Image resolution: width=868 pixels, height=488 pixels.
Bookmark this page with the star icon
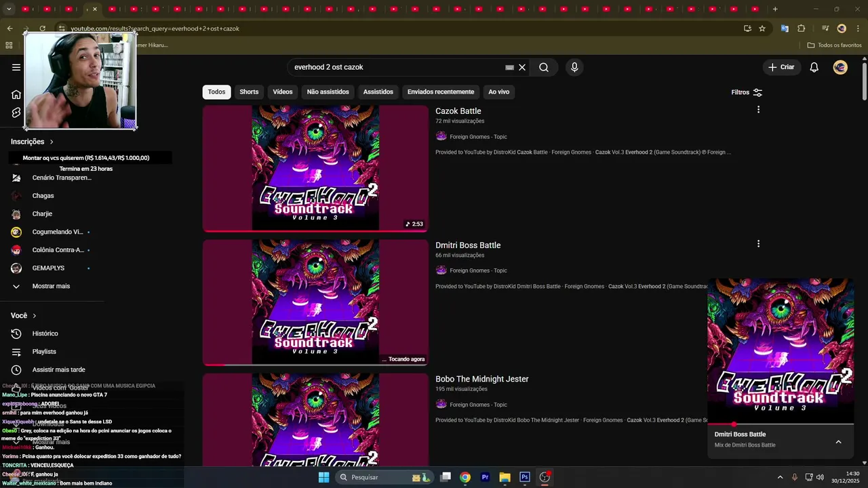pos(762,28)
